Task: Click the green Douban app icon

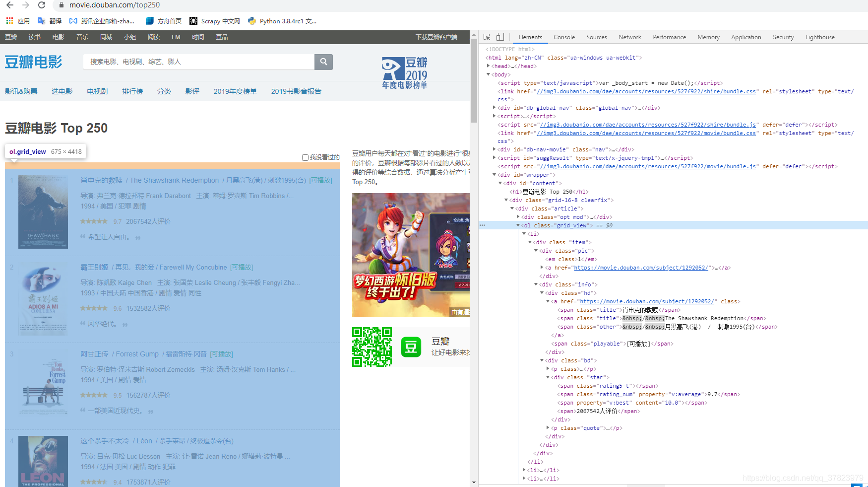Action: pyautogui.click(x=411, y=347)
